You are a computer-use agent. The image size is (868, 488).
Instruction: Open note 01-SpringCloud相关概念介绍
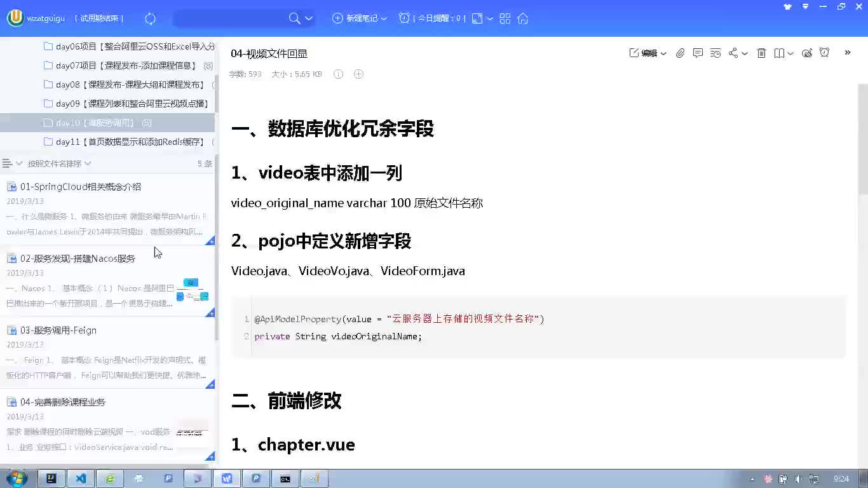(x=81, y=187)
